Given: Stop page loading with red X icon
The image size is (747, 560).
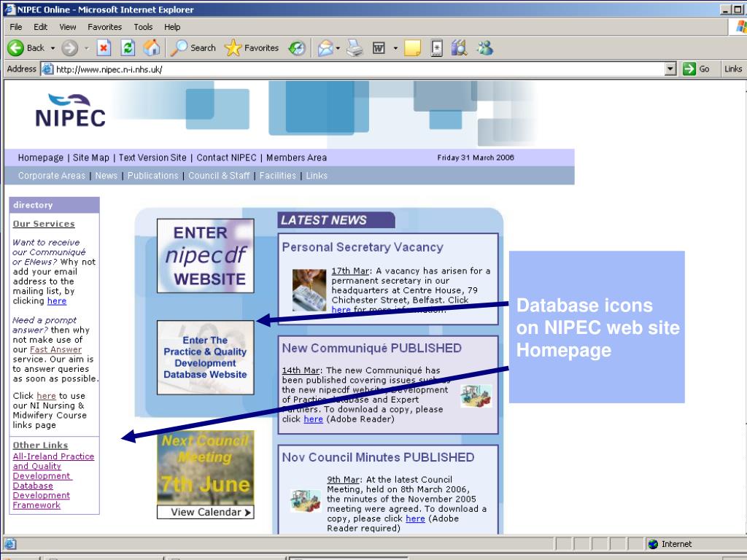Looking at the screenshot, I should tap(104, 47).
